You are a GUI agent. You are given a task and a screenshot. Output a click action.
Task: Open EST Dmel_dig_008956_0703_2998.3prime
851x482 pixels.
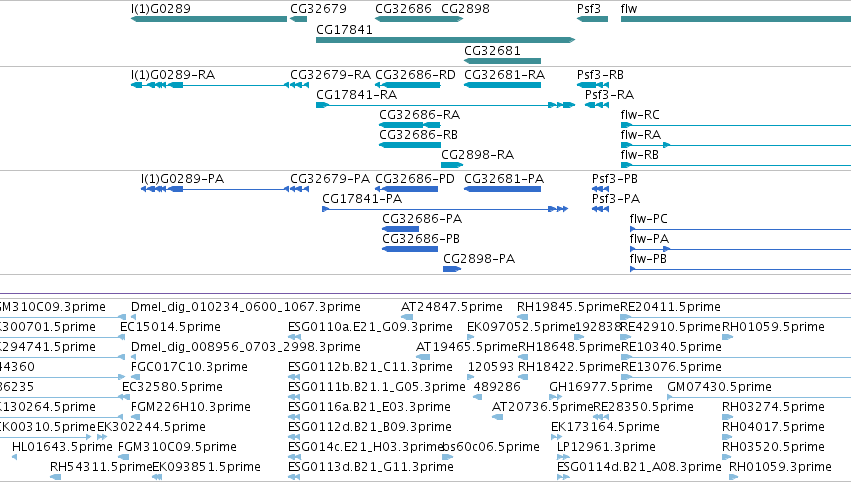tap(246, 347)
